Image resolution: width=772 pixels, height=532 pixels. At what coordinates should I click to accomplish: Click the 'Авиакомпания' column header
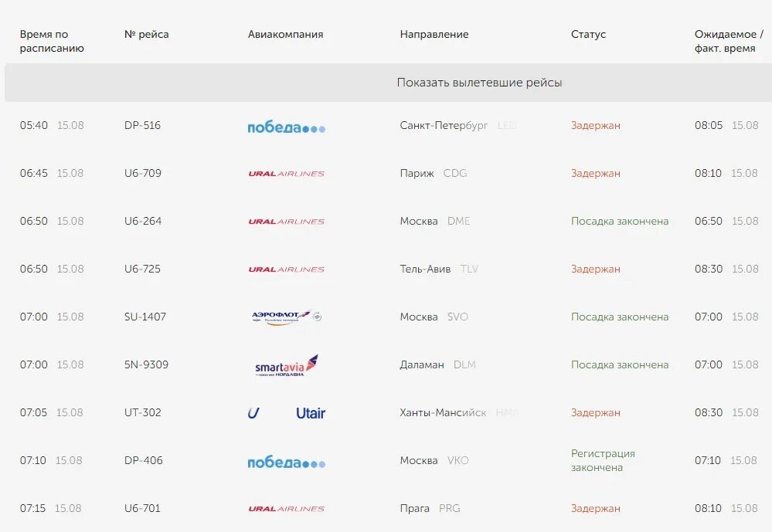pyautogui.click(x=286, y=35)
